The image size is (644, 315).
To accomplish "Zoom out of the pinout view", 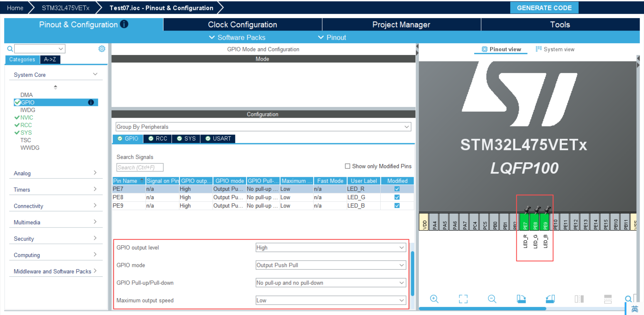I will pyautogui.click(x=492, y=299).
